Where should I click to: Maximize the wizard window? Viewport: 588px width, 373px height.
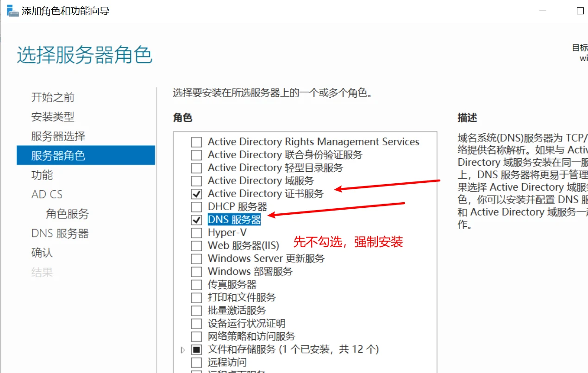580,11
